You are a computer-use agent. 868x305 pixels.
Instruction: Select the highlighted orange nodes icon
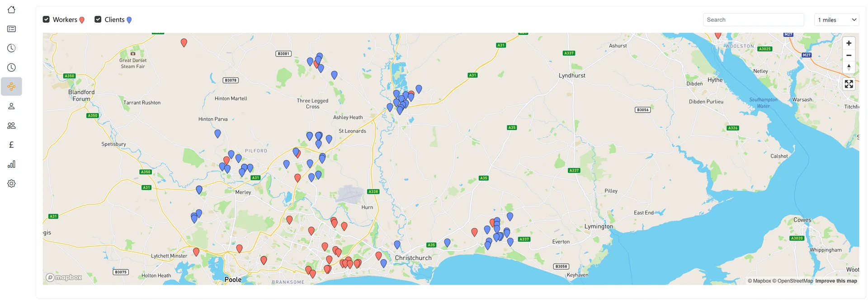[11, 86]
